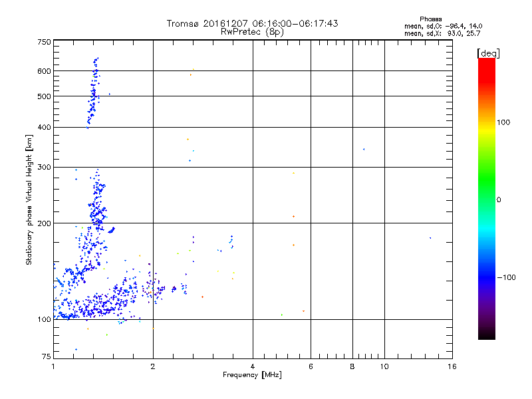Click the y-axis tick label '400'

(44, 127)
